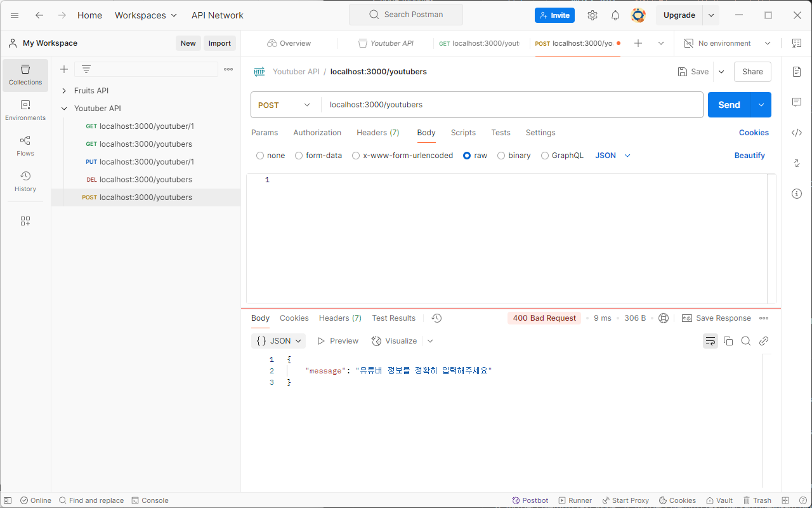This screenshot has height=508, width=812.
Task: Toggle word wrap in response viewer
Action: coord(710,341)
